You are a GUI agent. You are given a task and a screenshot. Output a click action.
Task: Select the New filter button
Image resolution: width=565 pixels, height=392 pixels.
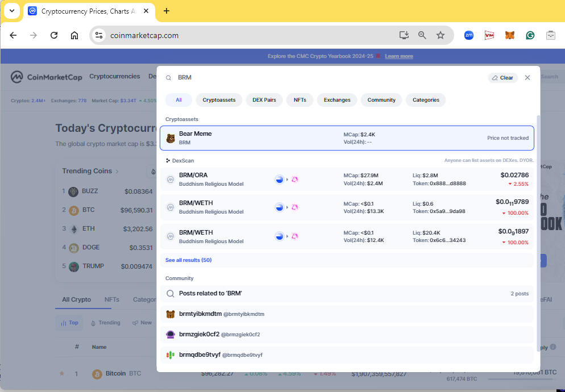(142, 323)
